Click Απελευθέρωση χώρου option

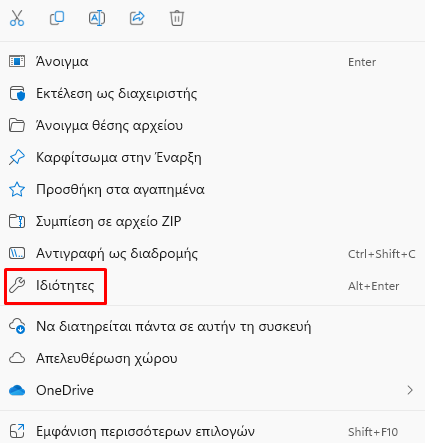point(212,358)
